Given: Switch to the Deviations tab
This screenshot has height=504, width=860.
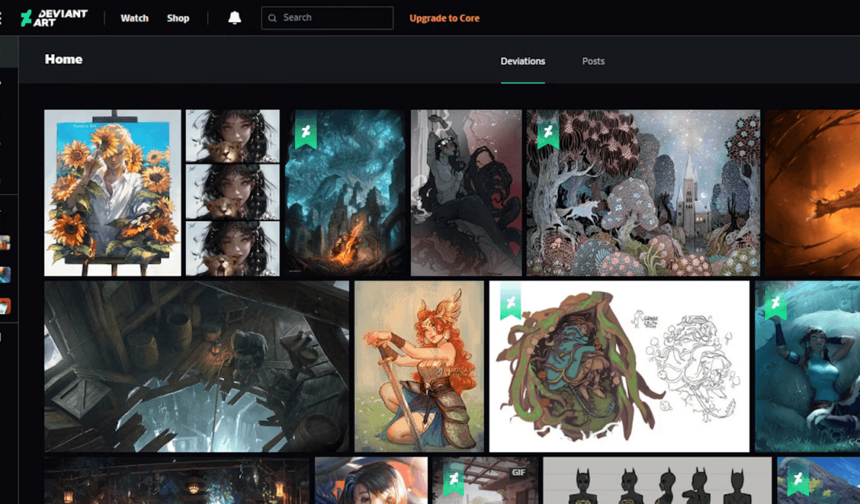Looking at the screenshot, I should tap(523, 62).
